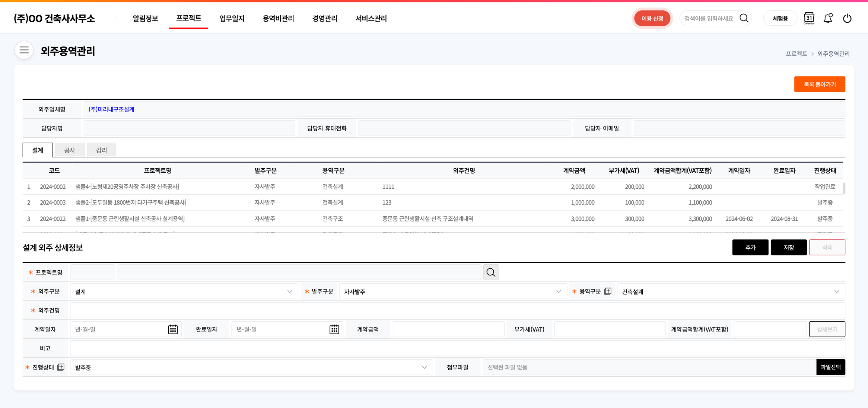This screenshot has height=408, width=868.
Task: Expand 발주구분 dropdown
Action: pyautogui.click(x=453, y=291)
